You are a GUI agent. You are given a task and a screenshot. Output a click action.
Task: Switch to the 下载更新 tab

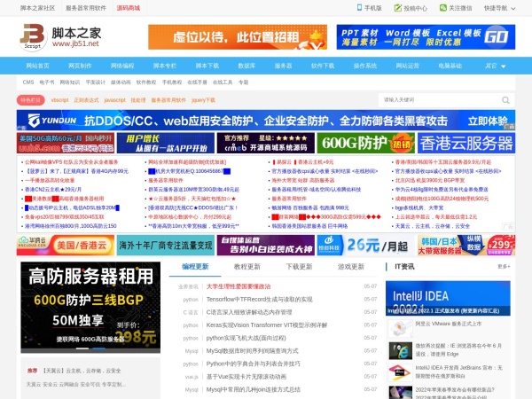299,266
